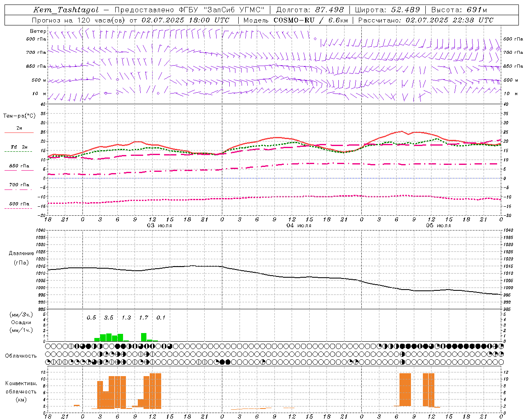525x420 pixels.
Task: Click the 1.3 precipitation total
Action: click(x=126, y=317)
